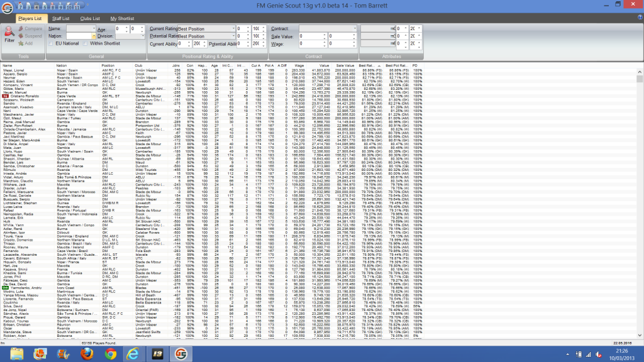Viewport: 644px width, 362px height.
Task: Sort by the Age column header
Action: pos(214,65)
